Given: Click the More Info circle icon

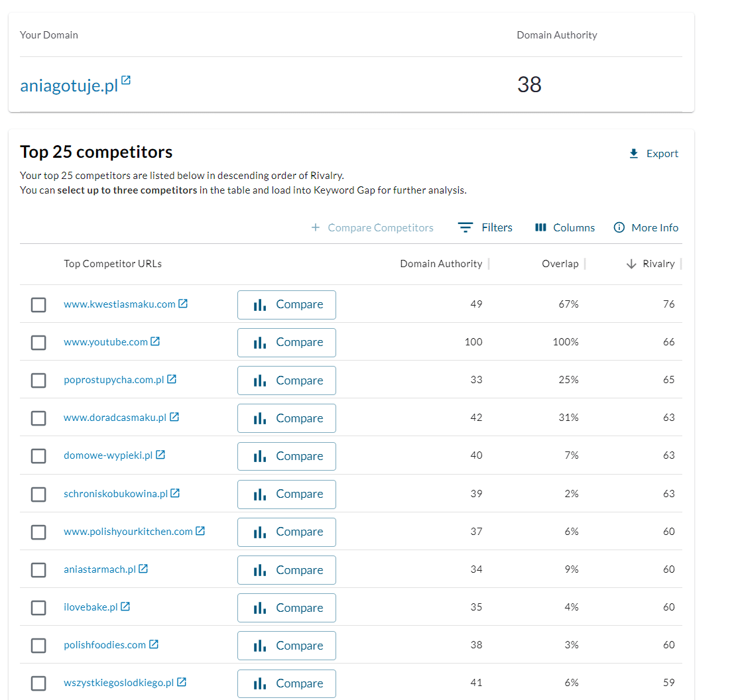Looking at the screenshot, I should coord(619,227).
